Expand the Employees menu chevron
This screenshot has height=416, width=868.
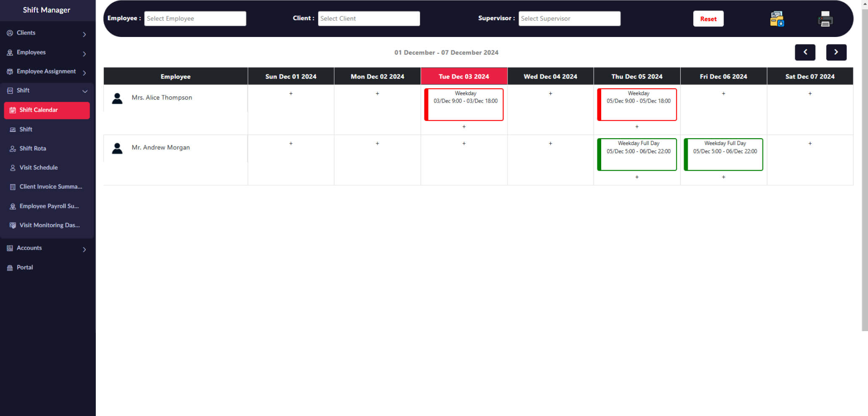[84, 54]
